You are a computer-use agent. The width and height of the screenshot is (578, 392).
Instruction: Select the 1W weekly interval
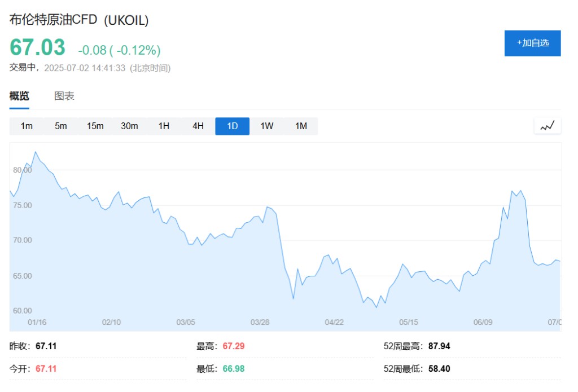[267, 126]
